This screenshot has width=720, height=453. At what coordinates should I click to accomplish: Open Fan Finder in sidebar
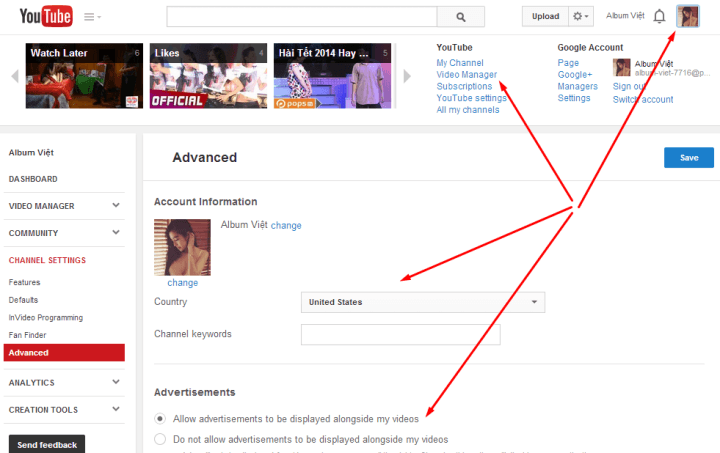click(28, 335)
